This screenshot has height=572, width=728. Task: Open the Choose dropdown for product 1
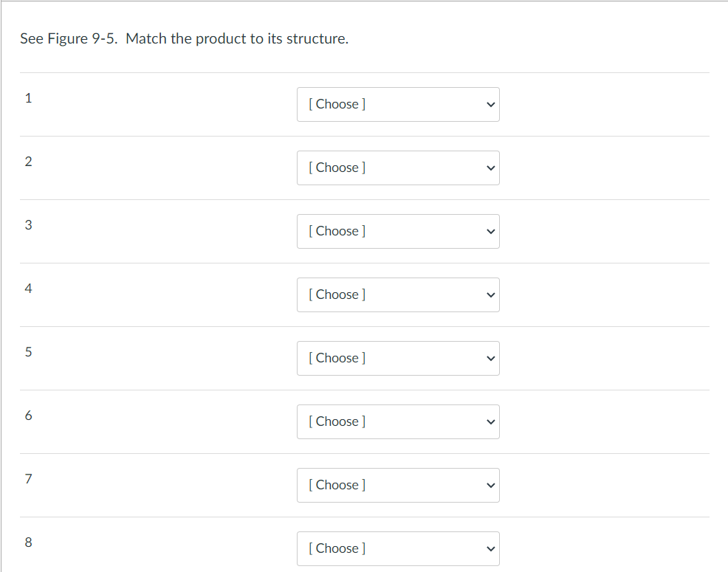pyautogui.click(x=398, y=105)
